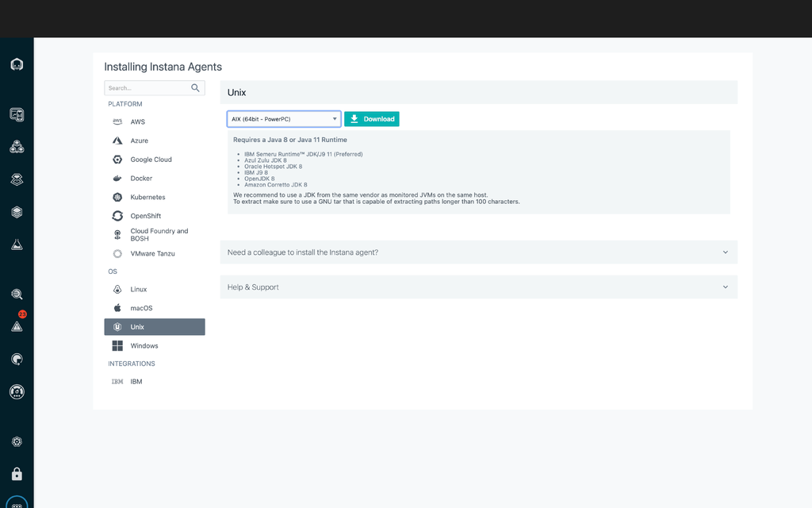The width and height of the screenshot is (812, 508).
Task: Open the Analytics flask icon in left sidebar
Action: click(x=17, y=244)
